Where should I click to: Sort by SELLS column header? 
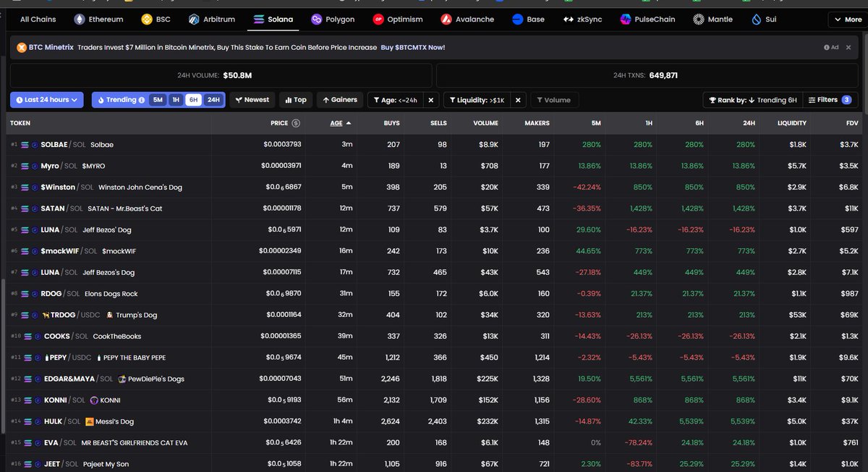coord(438,123)
